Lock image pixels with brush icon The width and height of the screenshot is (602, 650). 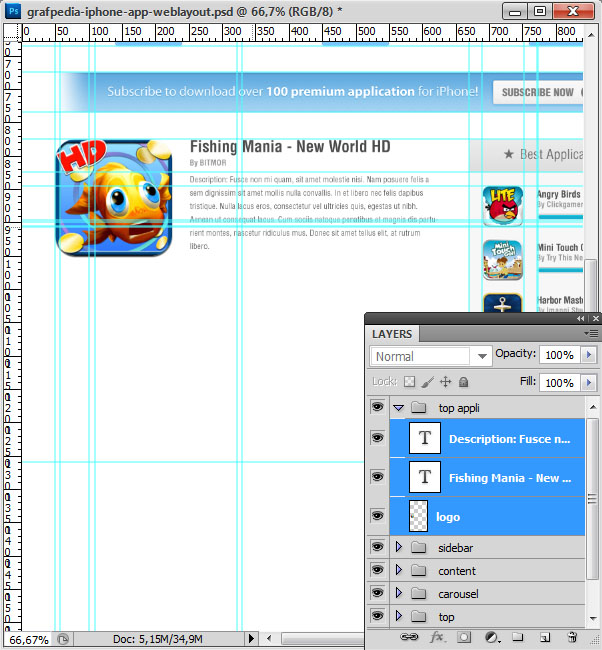click(427, 382)
